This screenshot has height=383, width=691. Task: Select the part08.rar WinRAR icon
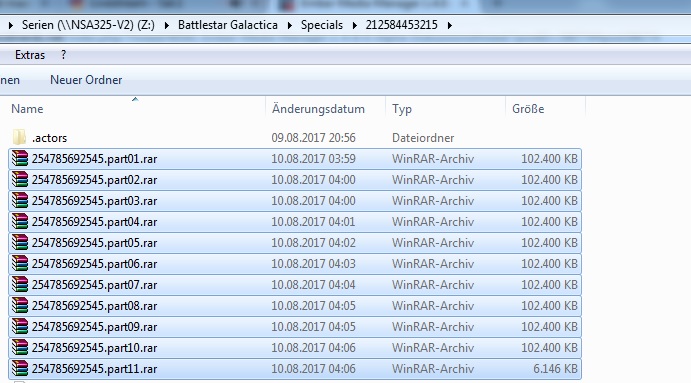[20, 305]
